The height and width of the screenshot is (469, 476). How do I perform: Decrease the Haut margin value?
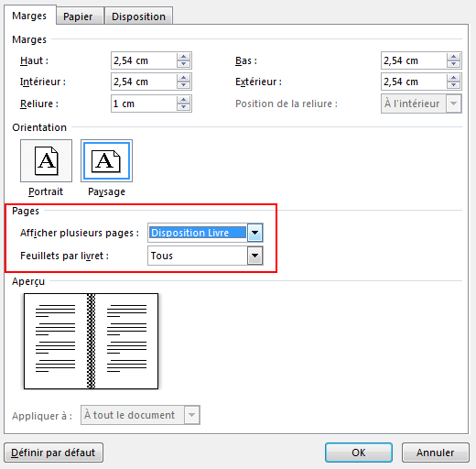[x=183, y=64]
